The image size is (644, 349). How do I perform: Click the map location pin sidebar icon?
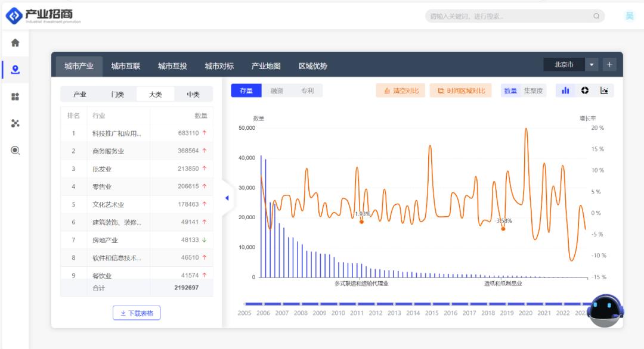click(16, 70)
